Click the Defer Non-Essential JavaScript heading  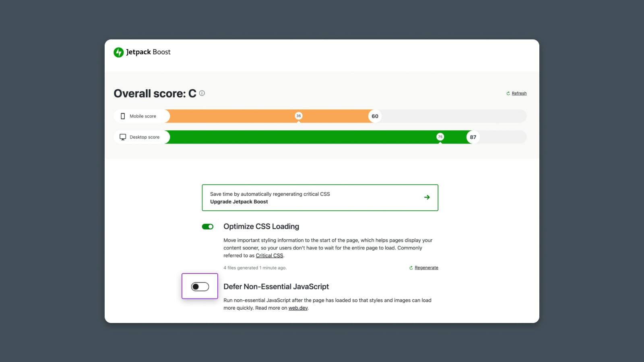[276, 287]
